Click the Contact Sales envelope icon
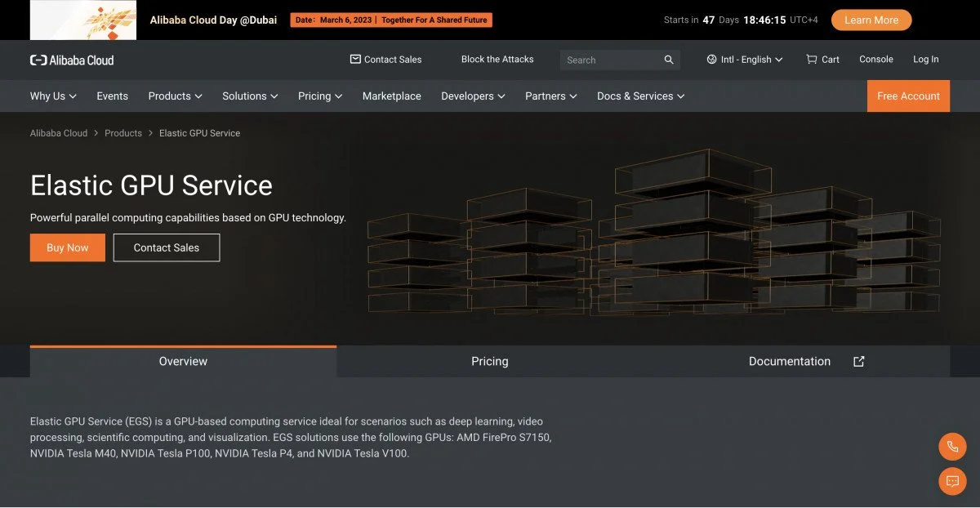 point(355,60)
